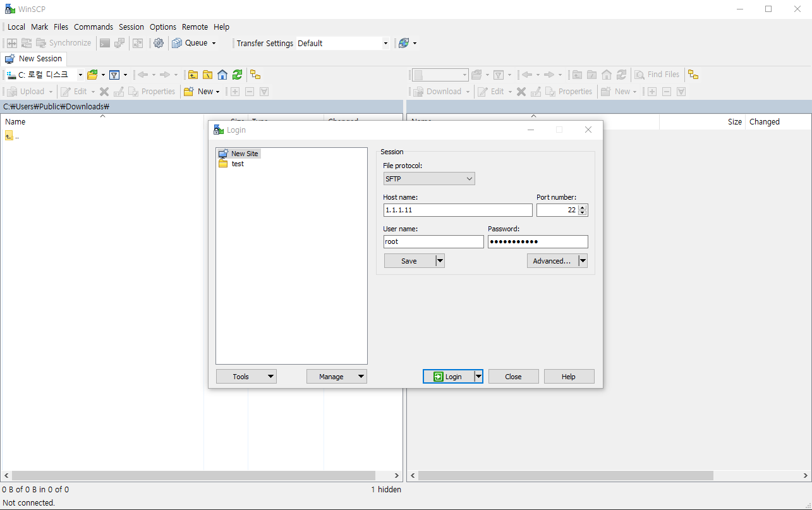The height and width of the screenshot is (510, 812).
Task: Open the parent directory '..' entry
Action: pyautogui.click(x=12, y=136)
